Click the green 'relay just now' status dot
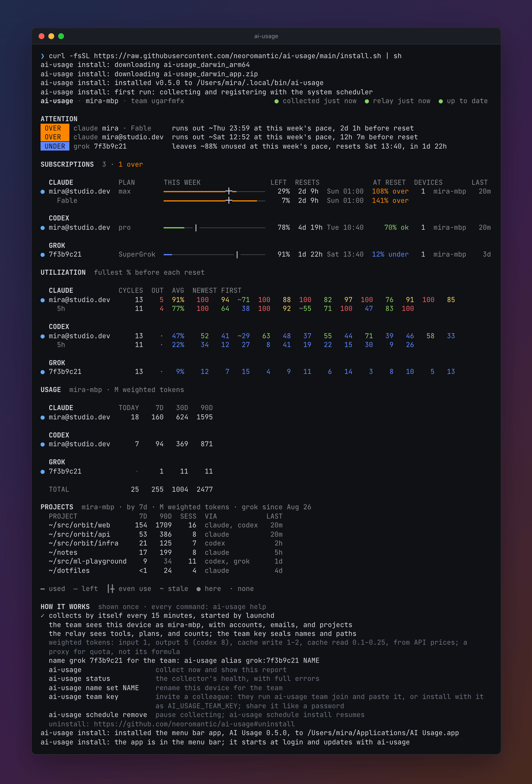Image resolution: width=532 pixels, height=784 pixels. click(x=366, y=101)
